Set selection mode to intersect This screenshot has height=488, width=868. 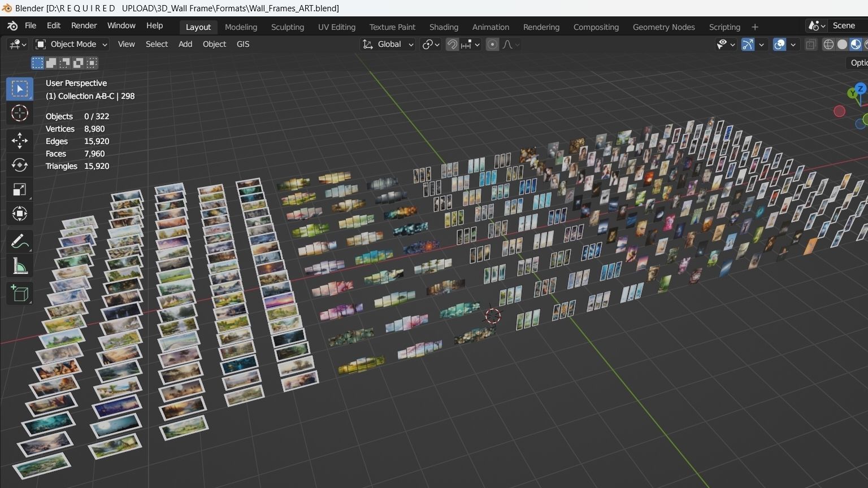[x=92, y=63]
